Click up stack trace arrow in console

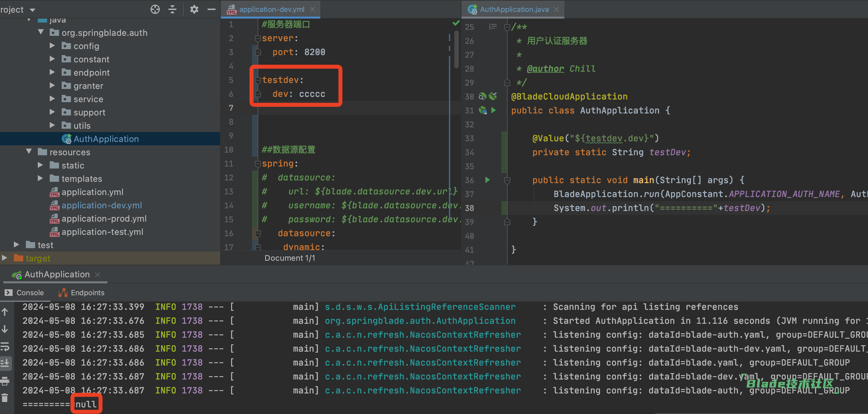pyautogui.click(x=5, y=311)
